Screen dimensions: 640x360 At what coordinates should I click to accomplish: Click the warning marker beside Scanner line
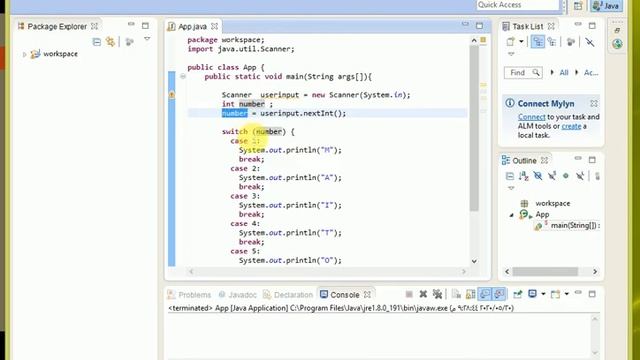(x=172, y=95)
